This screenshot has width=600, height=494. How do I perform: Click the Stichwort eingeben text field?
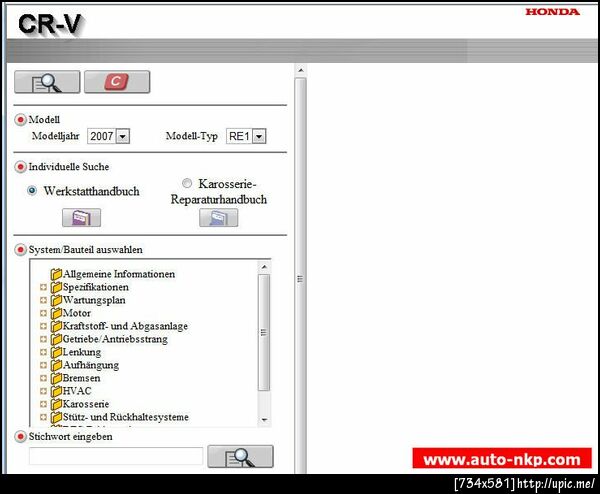point(116,456)
